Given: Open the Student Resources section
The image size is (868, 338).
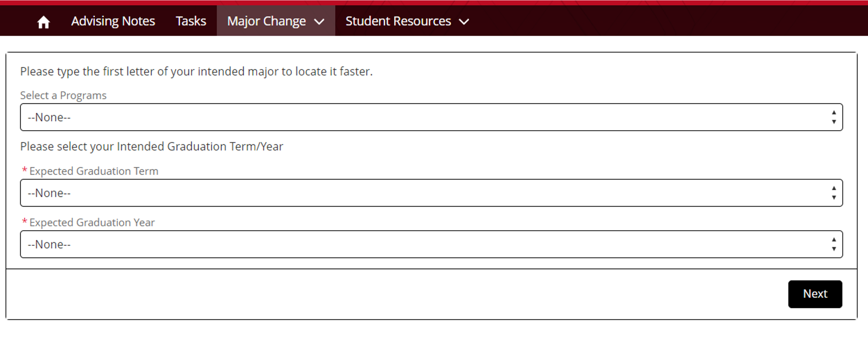Looking at the screenshot, I should point(398,21).
